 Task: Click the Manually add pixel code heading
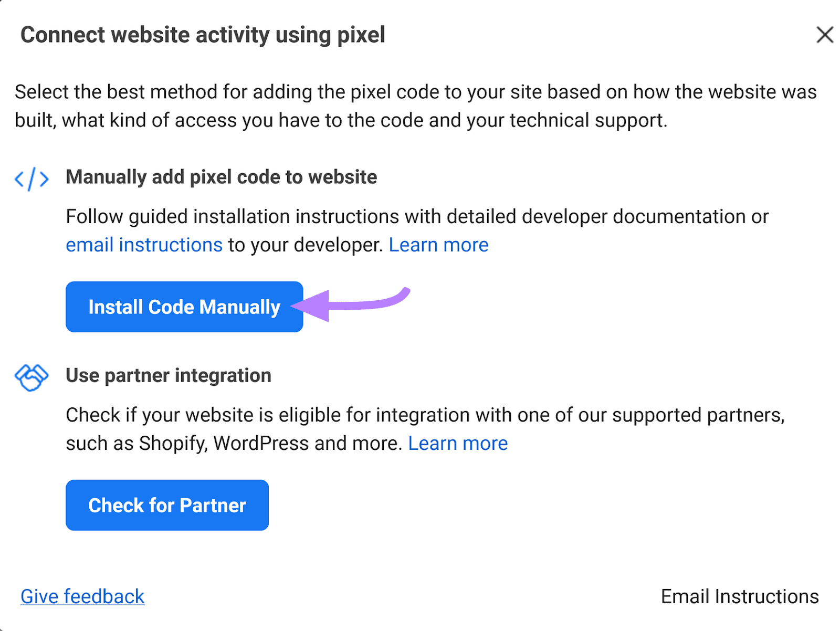pyautogui.click(x=220, y=177)
